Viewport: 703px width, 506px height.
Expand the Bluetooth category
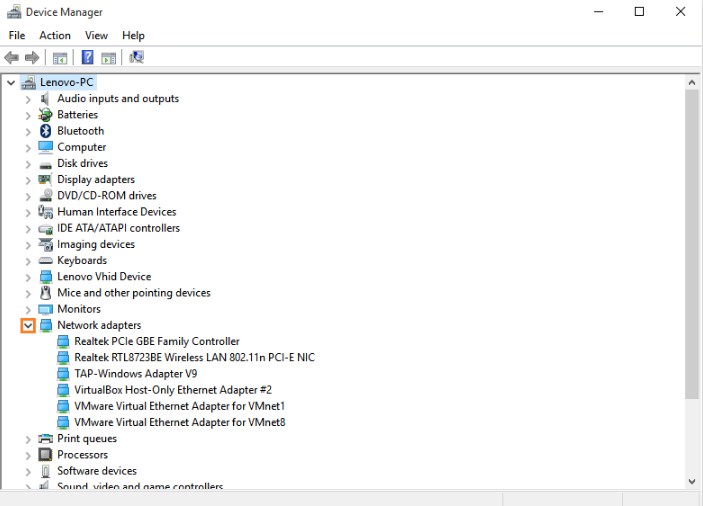click(x=28, y=131)
